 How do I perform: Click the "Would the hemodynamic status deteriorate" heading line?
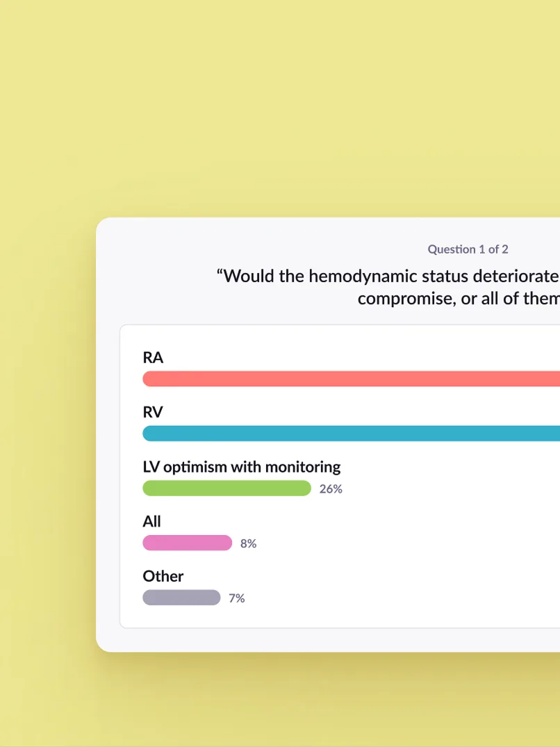(x=388, y=276)
